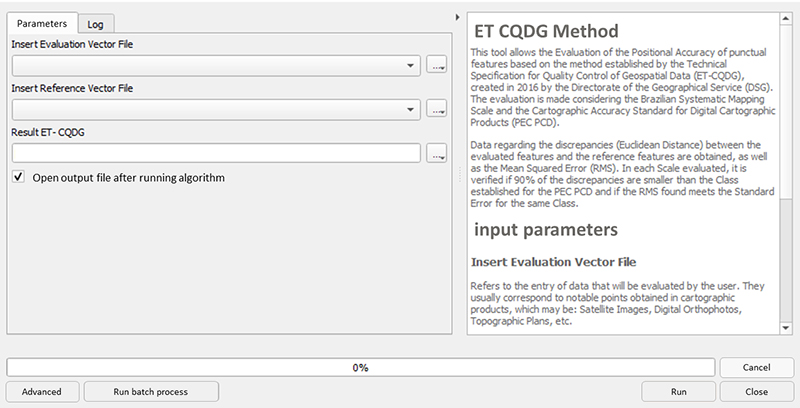
Task: Collapse the help panel with the arrow
Action: [457, 18]
